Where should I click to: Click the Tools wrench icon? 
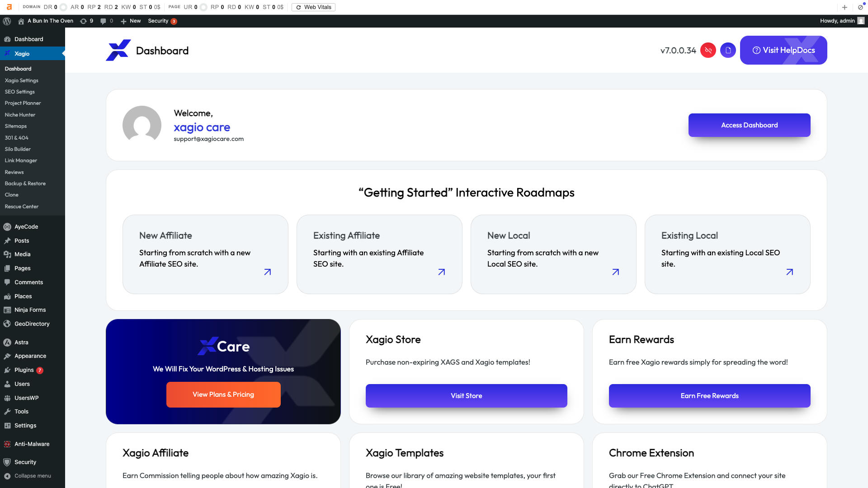7,412
